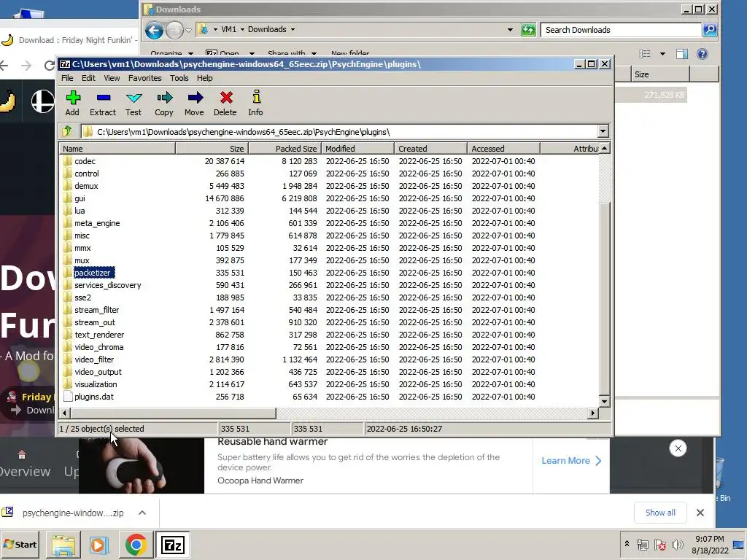Click the volume speaker tray icon

click(x=676, y=544)
